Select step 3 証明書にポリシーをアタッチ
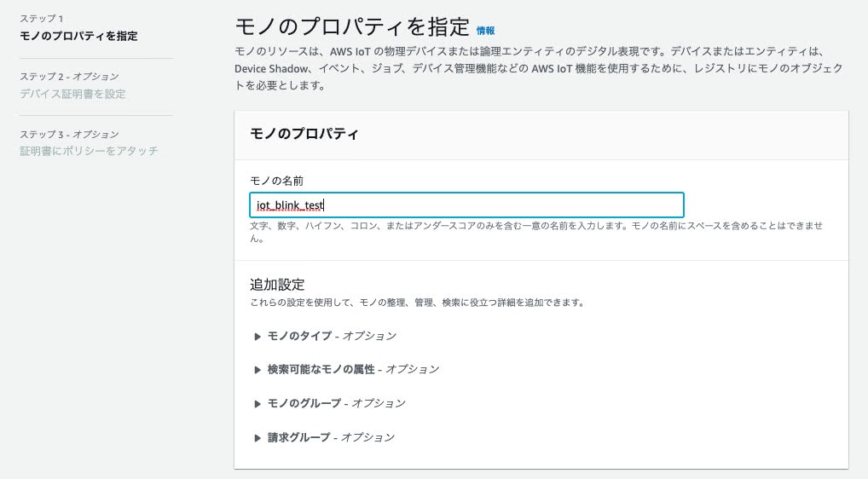Viewport: 868px width, 479px height. [90, 151]
